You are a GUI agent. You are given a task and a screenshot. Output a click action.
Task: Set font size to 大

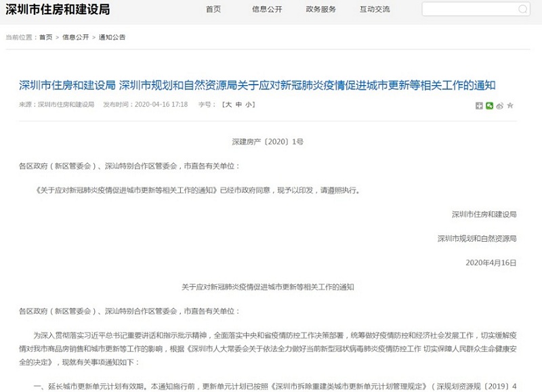point(228,104)
